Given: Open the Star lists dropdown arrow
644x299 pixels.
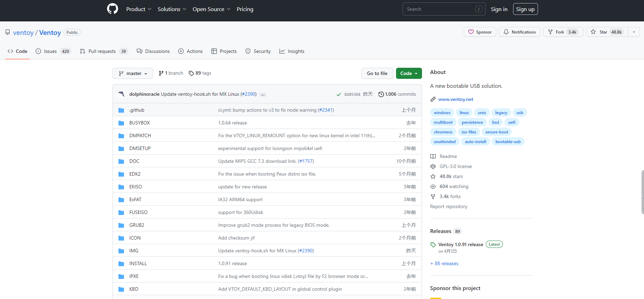Looking at the screenshot, I should tap(634, 32).
